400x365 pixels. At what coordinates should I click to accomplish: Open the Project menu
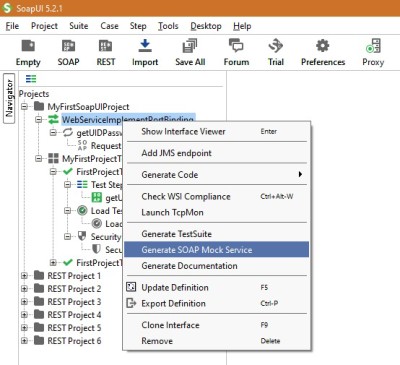click(44, 26)
